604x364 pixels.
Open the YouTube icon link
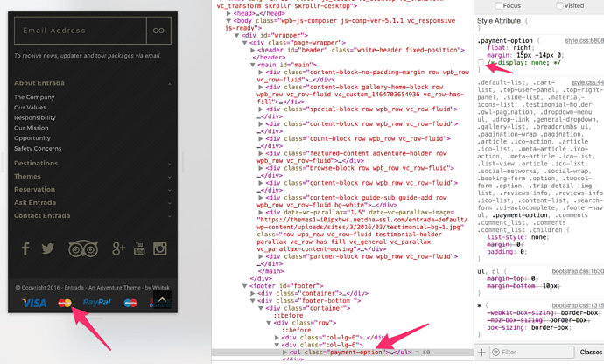[139, 248]
